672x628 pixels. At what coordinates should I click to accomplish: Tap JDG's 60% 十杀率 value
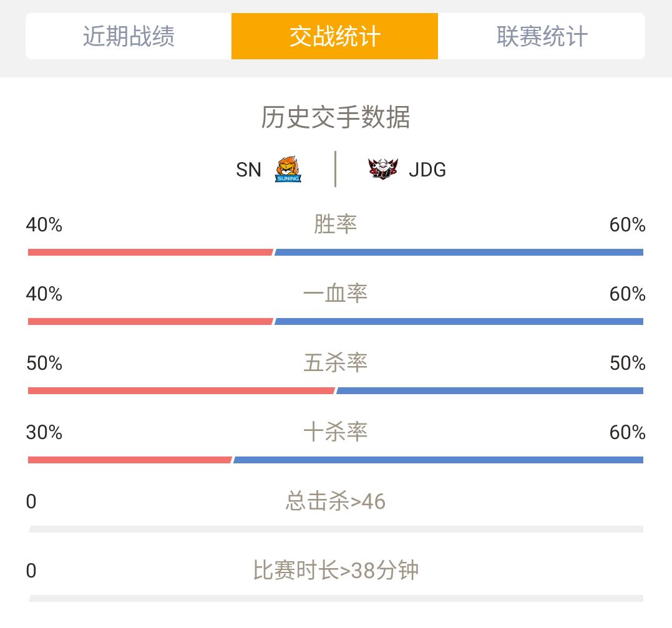(x=628, y=432)
